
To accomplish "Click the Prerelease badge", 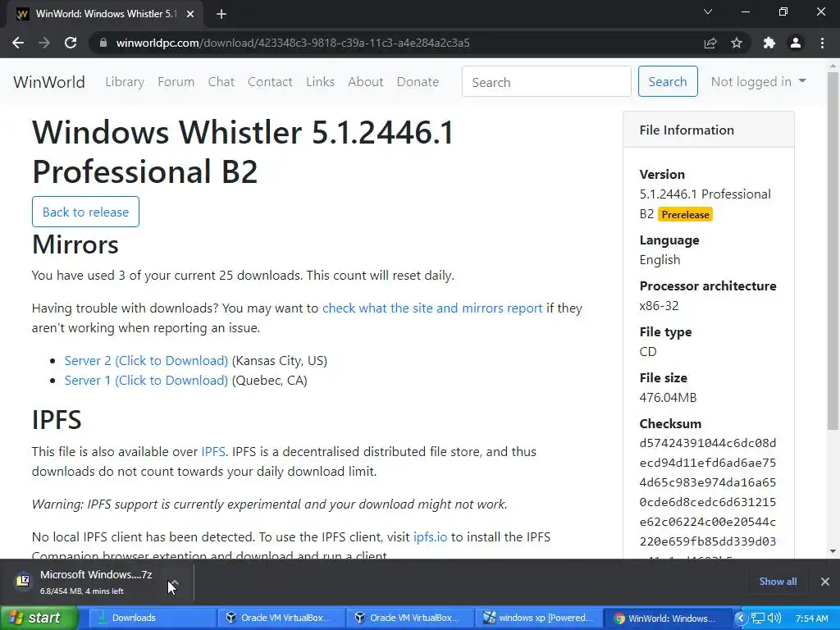I will pos(685,214).
